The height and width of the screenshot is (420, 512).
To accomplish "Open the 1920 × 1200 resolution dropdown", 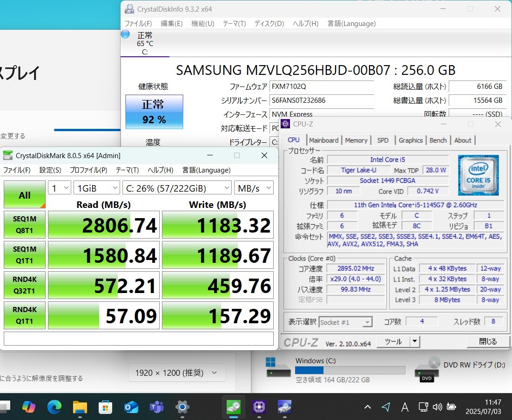I will coord(177,373).
